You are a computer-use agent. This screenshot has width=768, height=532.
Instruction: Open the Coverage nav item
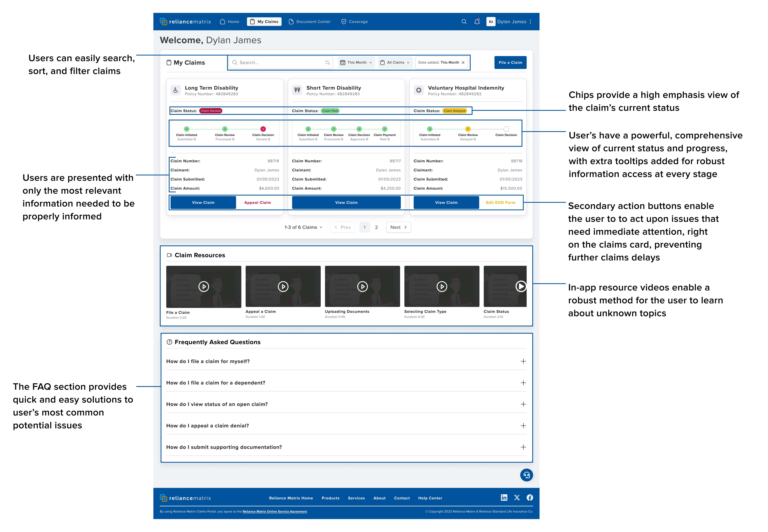(x=355, y=22)
